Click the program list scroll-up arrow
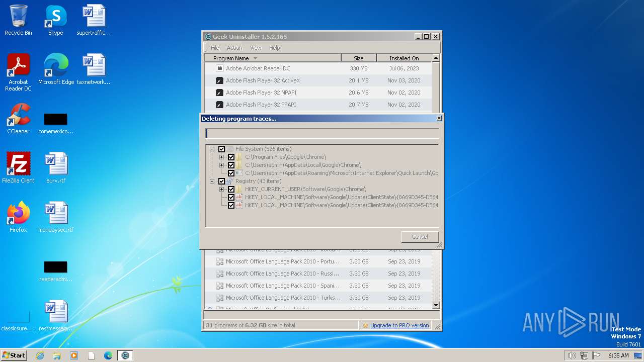Viewport: 644px width, 362px height. tap(436, 58)
